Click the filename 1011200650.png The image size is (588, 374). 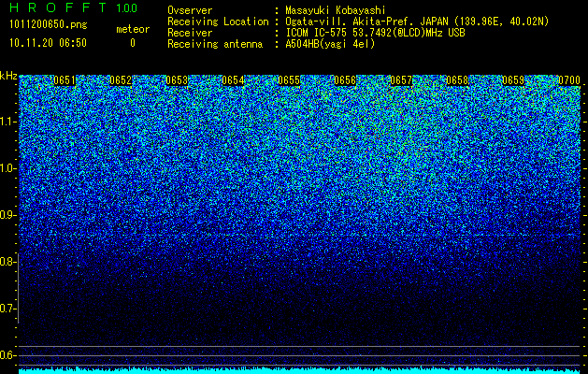(49, 25)
